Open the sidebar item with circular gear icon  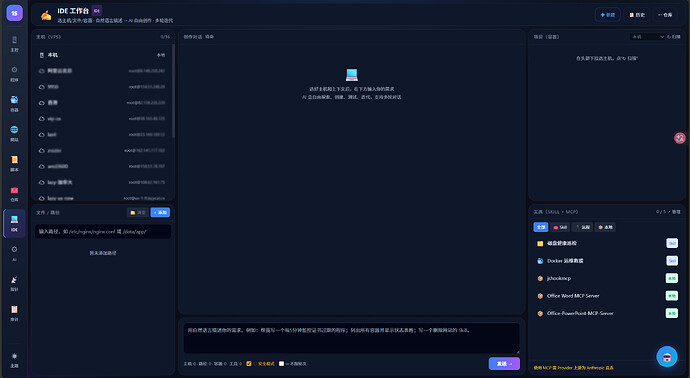tap(15, 74)
